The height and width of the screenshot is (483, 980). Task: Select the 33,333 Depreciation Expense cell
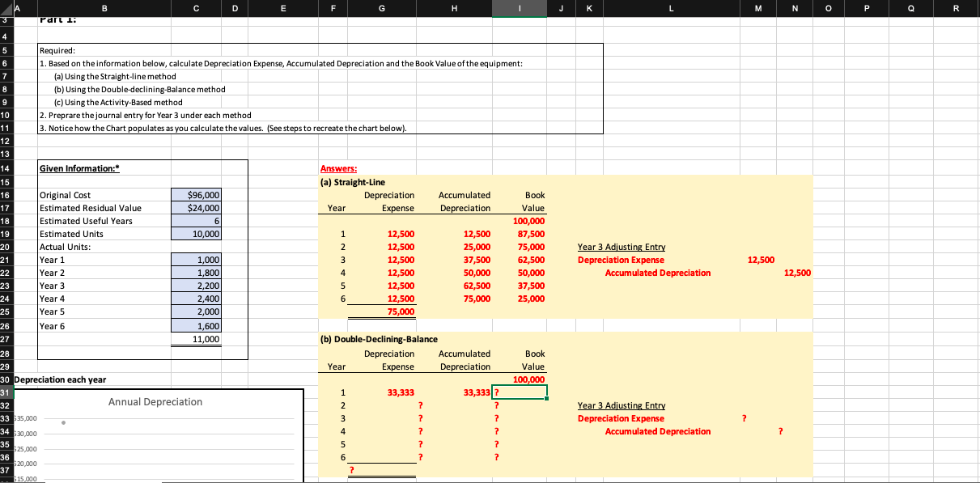click(397, 392)
